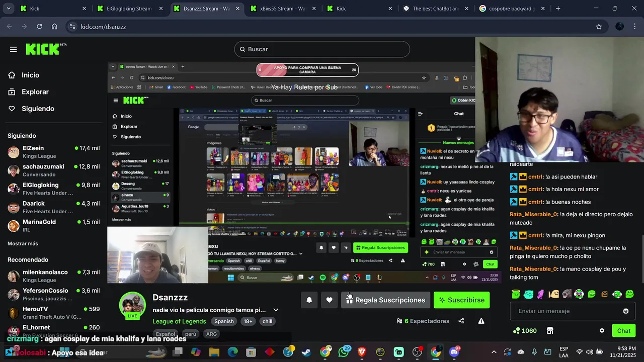Send the message with the Chat button
This screenshot has height=362, width=644.
pyautogui.click(x=624, y=330)
